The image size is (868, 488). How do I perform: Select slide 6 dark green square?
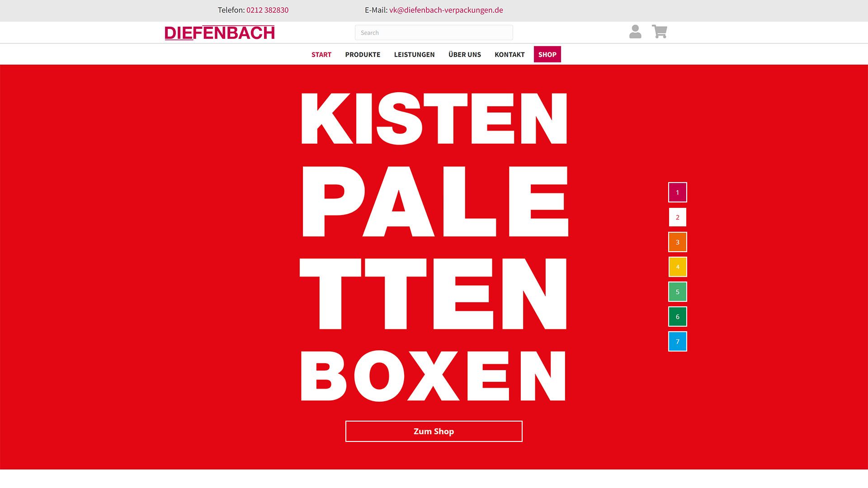point(678,317)
